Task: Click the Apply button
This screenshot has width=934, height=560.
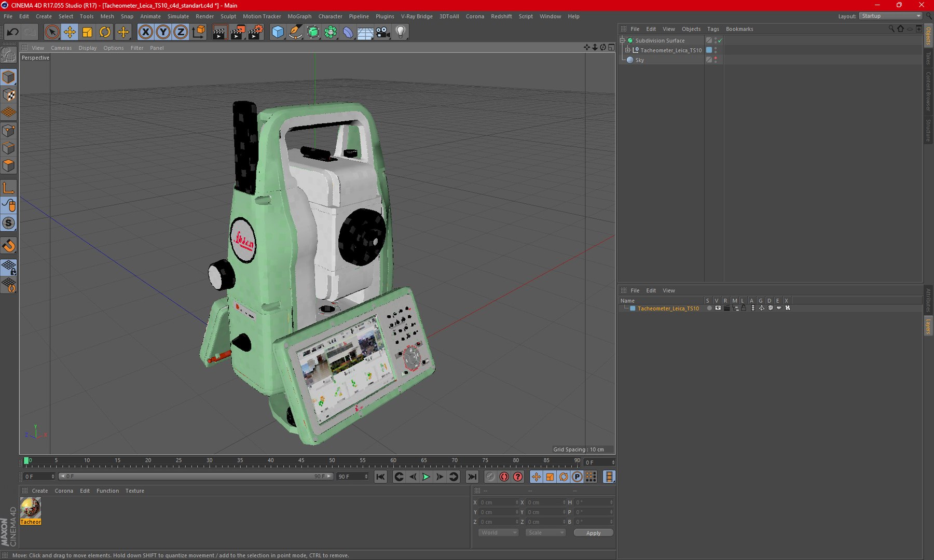Action: (x=593, y=533)
